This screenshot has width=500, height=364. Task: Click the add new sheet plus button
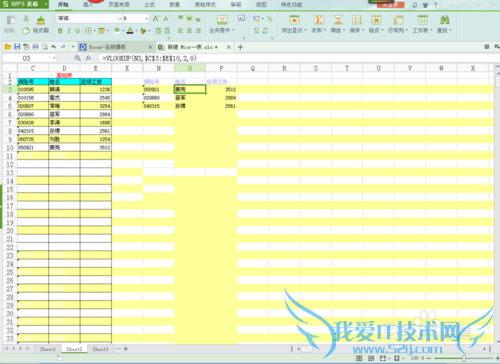click(126, 349)
